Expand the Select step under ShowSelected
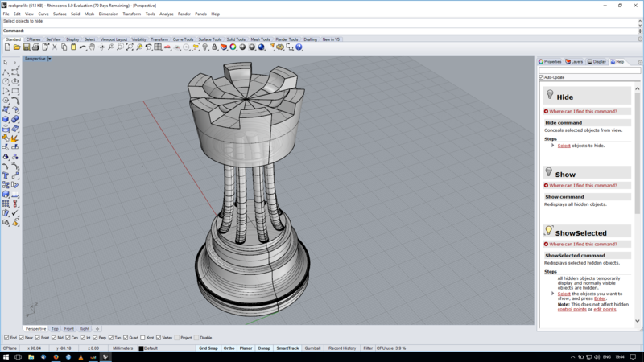 (x=553, y=294)
